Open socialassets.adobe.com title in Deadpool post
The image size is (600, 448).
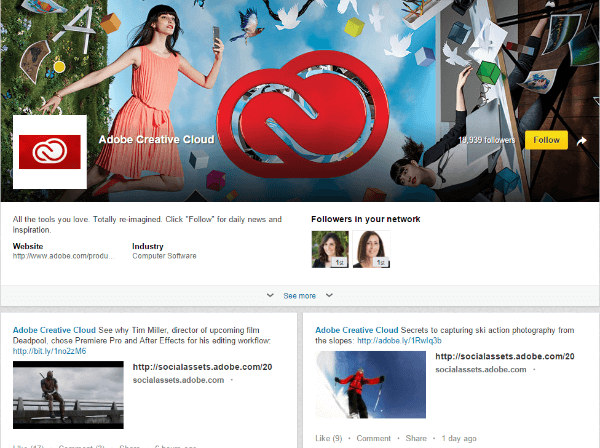pos(202,367)
